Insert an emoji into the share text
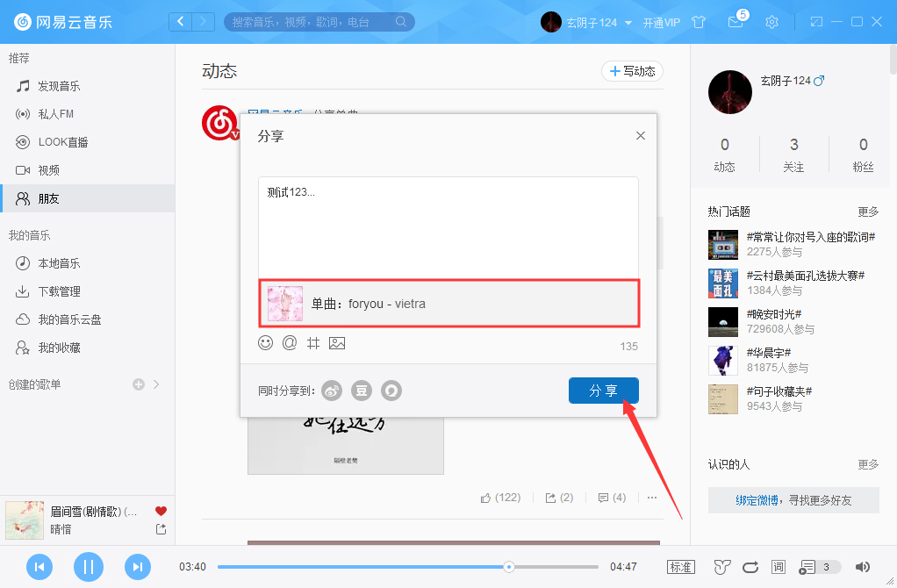 (x=265, y=343)
